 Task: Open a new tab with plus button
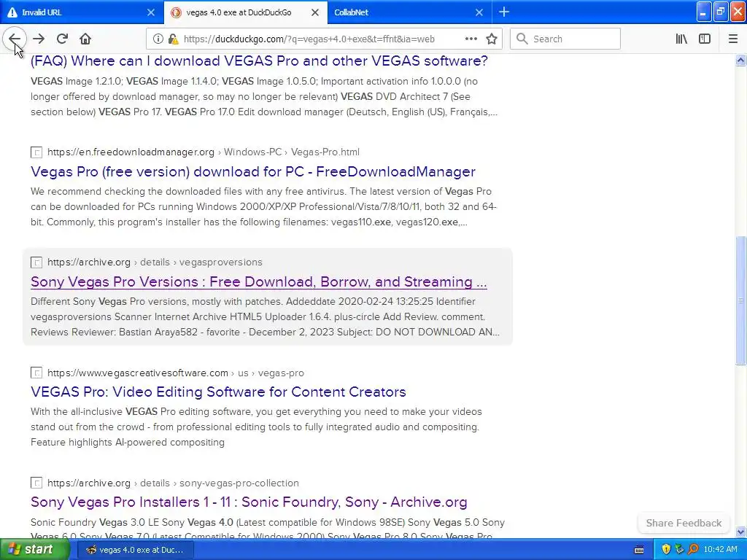pyautogui.click(x=504, y=12)
